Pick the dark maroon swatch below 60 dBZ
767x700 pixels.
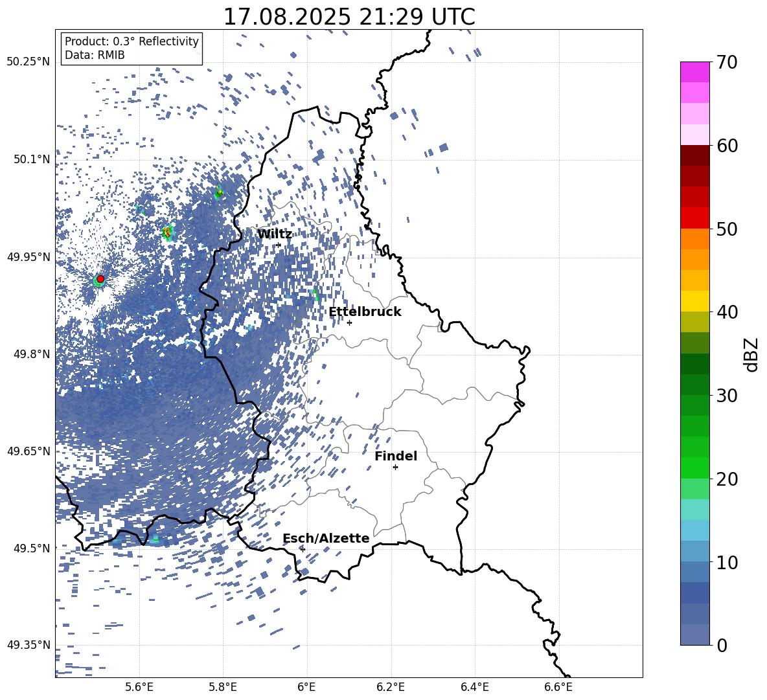694,155
